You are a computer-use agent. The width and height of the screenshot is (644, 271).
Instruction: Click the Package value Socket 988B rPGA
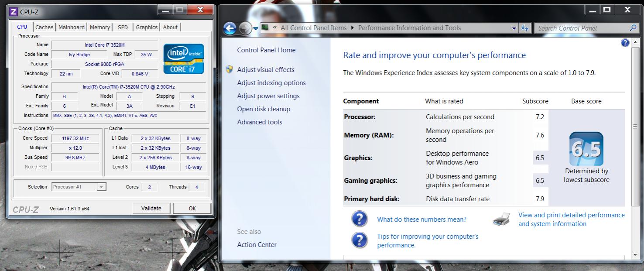click(105, 64)
